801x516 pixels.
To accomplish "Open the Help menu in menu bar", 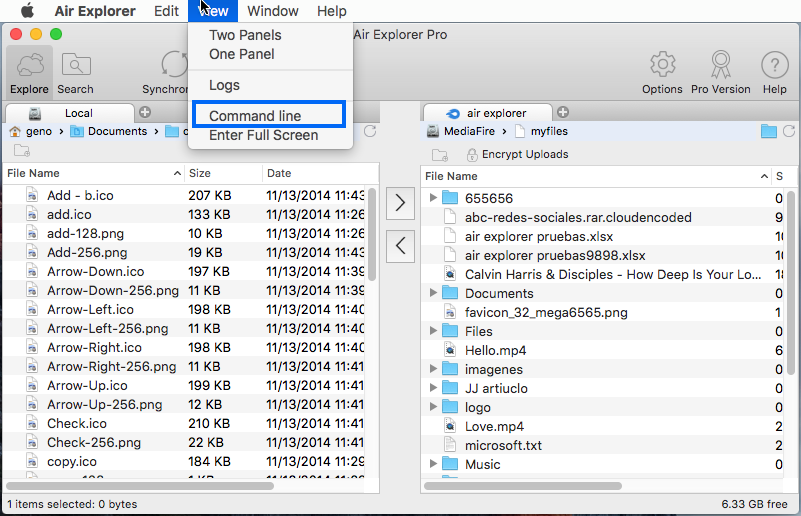I will coord(332,11).
